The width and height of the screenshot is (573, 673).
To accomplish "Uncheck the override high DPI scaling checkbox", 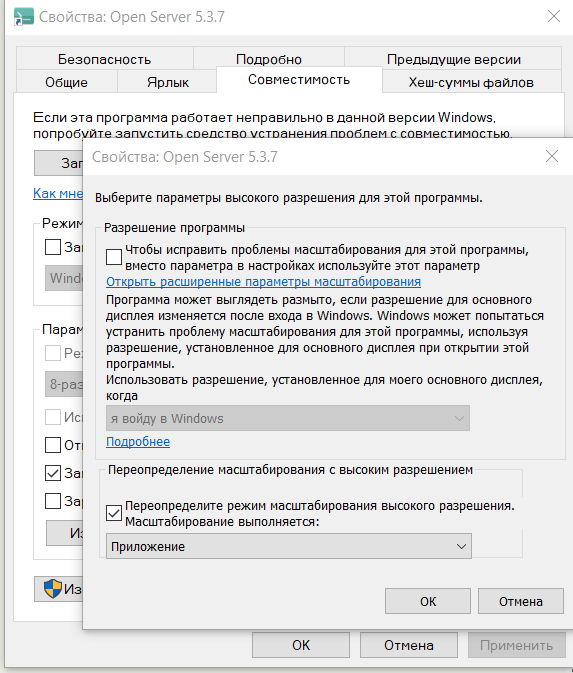I will tap(114, 513).
